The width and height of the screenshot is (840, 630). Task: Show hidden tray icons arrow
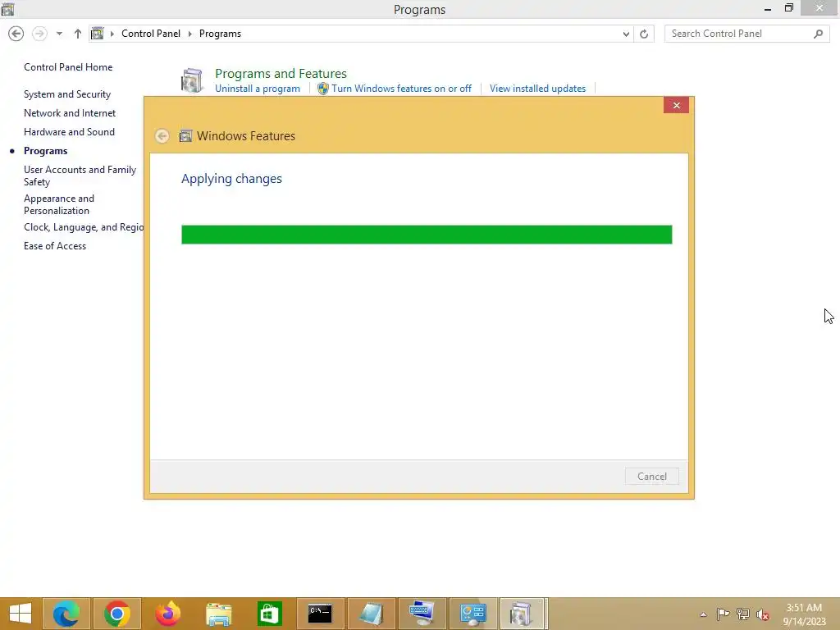coord(703,614)
